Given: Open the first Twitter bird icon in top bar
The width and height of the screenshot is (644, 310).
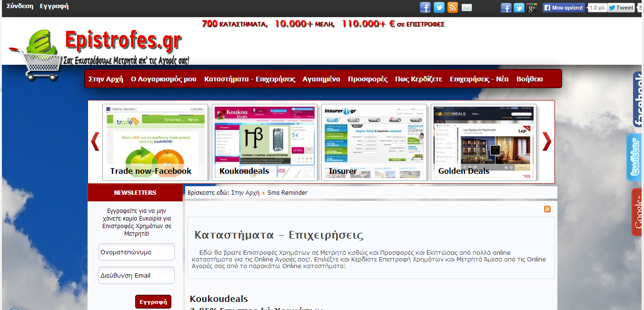Looking at the screenshot, I should point(439,7).
